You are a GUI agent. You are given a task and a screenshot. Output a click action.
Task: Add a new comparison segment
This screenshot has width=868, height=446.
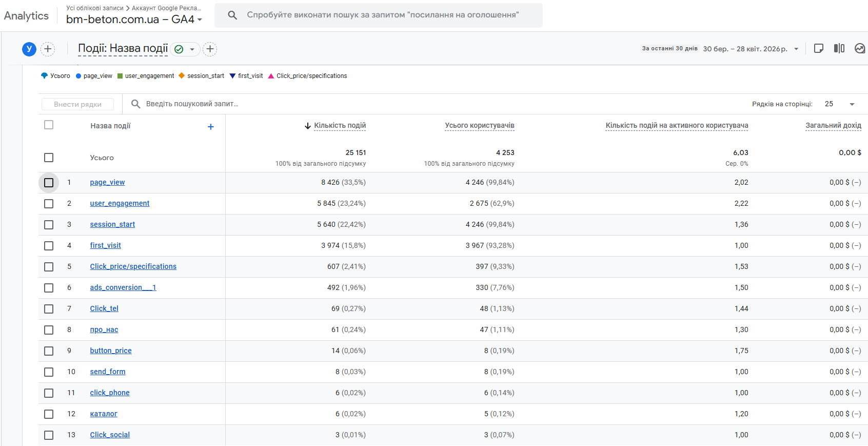tap(48, 49)
